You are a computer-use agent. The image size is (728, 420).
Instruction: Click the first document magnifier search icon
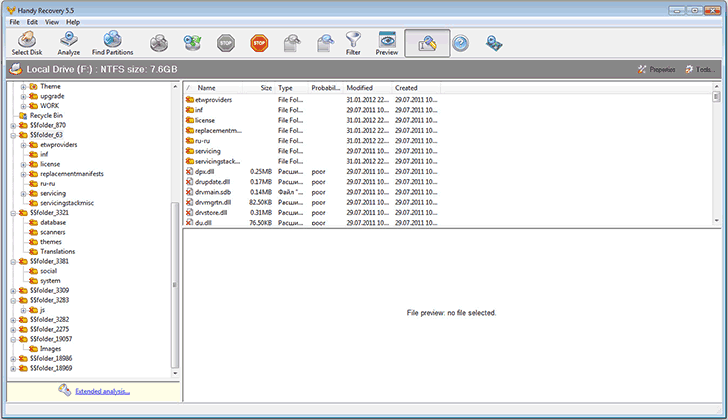pos(292,43)
